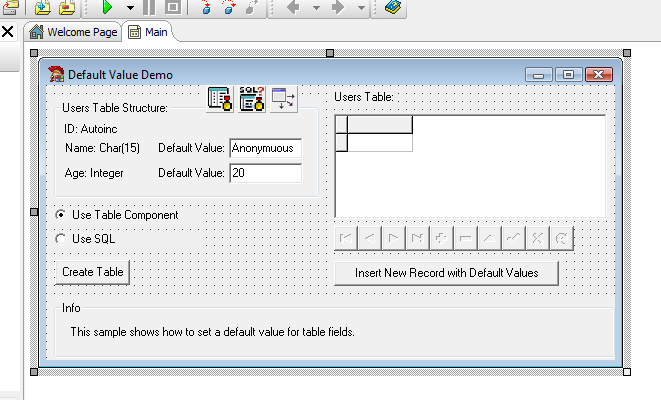This screenshot has width=661, height=400.
Task: Switch to the Welcome Page tab
Action: [74, 32]
